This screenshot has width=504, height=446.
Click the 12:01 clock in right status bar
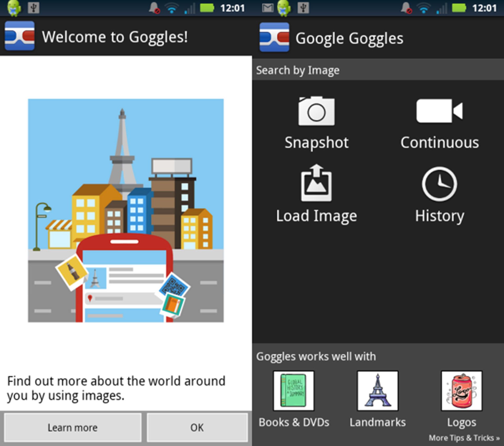point(484,8)
